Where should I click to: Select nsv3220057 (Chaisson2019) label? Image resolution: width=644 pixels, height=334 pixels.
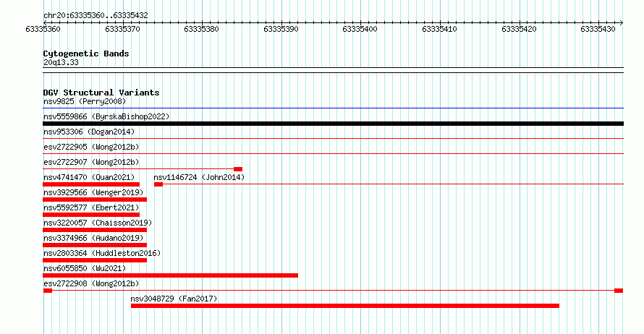98,223
